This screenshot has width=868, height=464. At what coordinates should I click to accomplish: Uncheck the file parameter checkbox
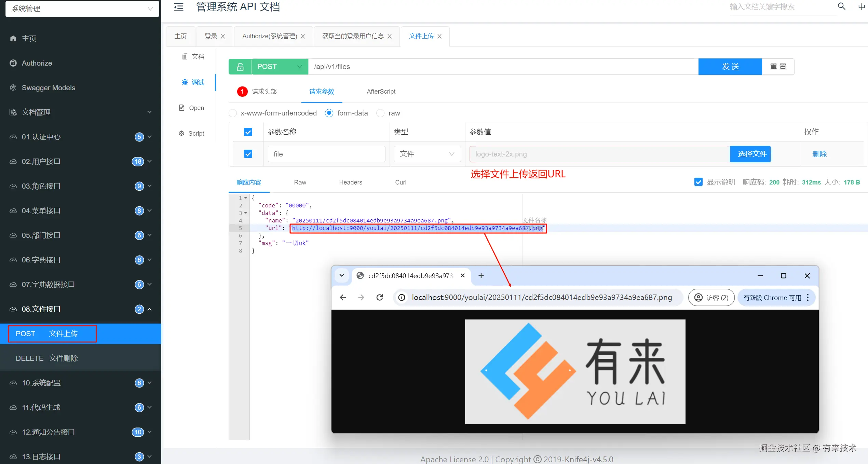(248, 154)
